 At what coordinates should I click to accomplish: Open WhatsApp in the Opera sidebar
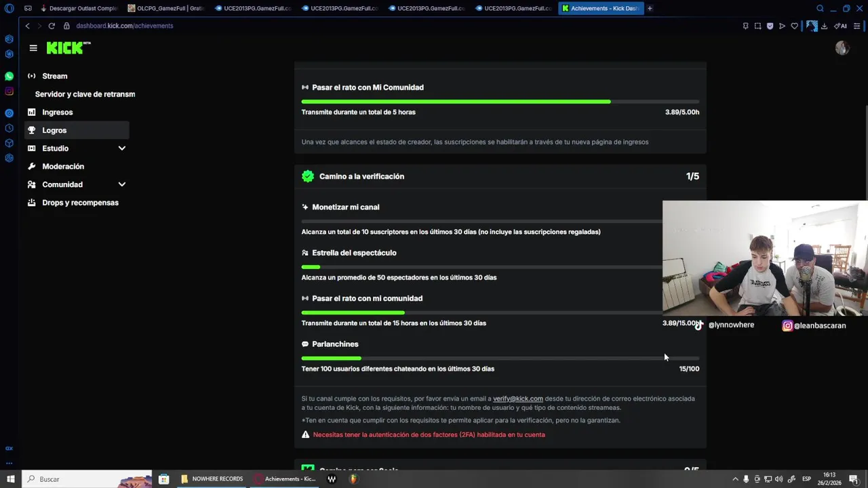9,77
